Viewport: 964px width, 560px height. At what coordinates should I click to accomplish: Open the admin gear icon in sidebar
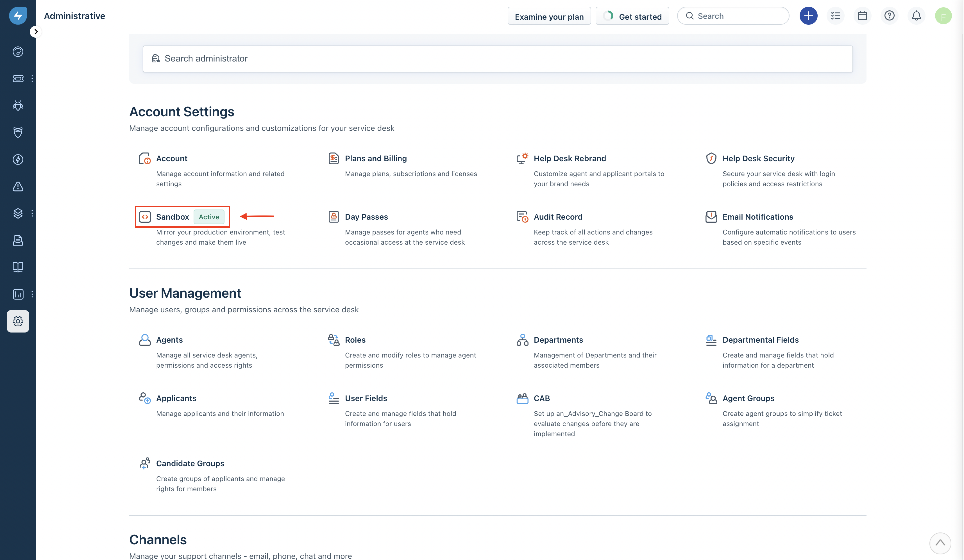pyautogui.click(x=18, y=321)
